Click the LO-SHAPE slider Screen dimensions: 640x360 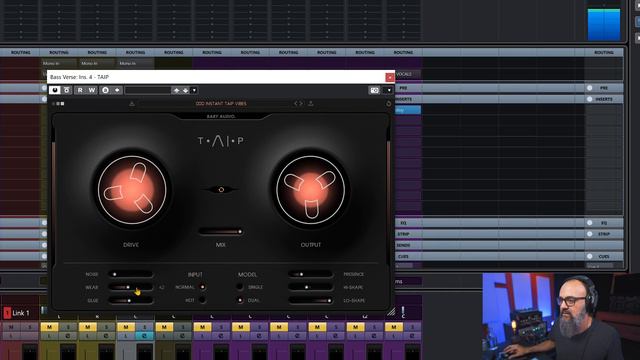(310, 300)
